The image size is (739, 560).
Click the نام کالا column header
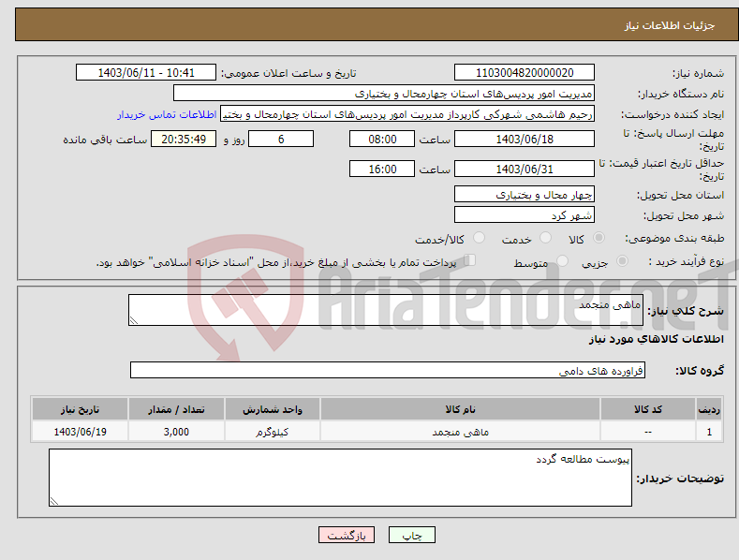pyautogui.click(x=461, y=409)
